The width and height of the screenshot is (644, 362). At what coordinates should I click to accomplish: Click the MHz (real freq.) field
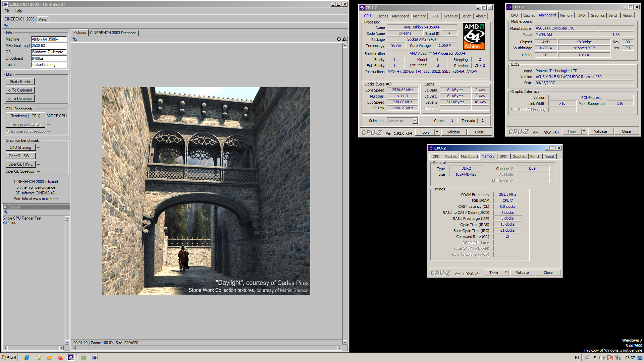click(49, 46)
